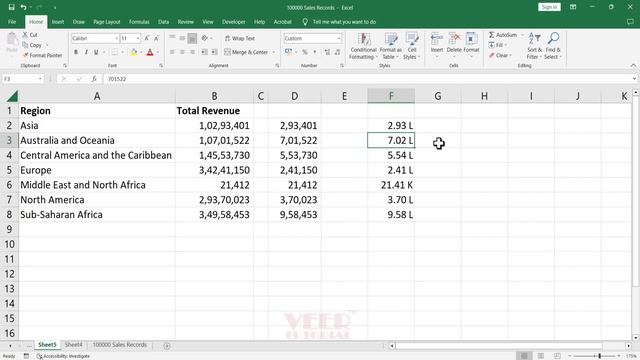Click the Select All corner triangle
This screenshot has width=640, height=360.
click(x=12, y=96)
